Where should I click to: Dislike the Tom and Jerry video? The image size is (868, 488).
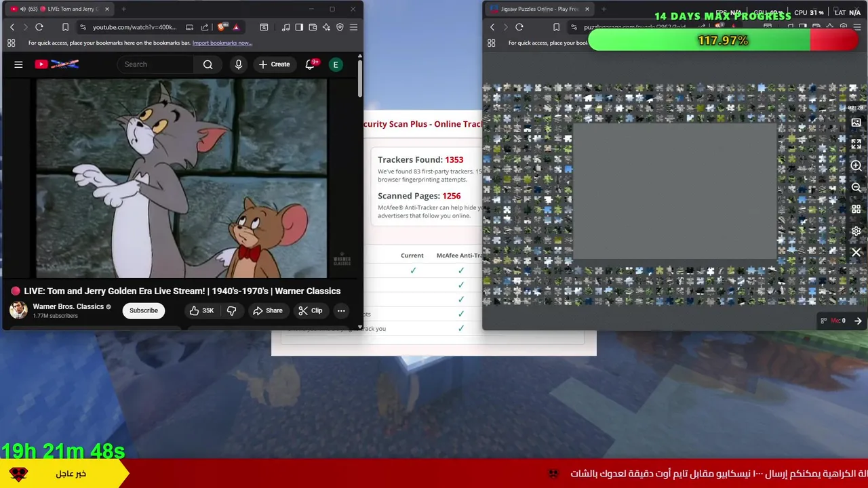click(x=231, y=310)
